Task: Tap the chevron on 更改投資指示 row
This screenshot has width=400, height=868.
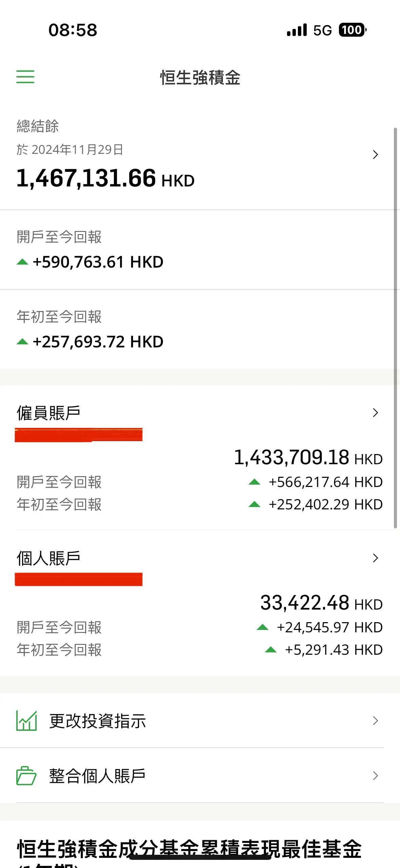Action: tap(375, 721)
